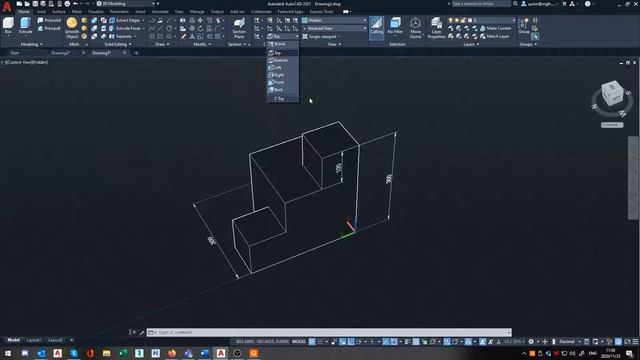Open the notification center icon in taskbar
Viewport: 640px width, 360px height.
tap(630, 353)
